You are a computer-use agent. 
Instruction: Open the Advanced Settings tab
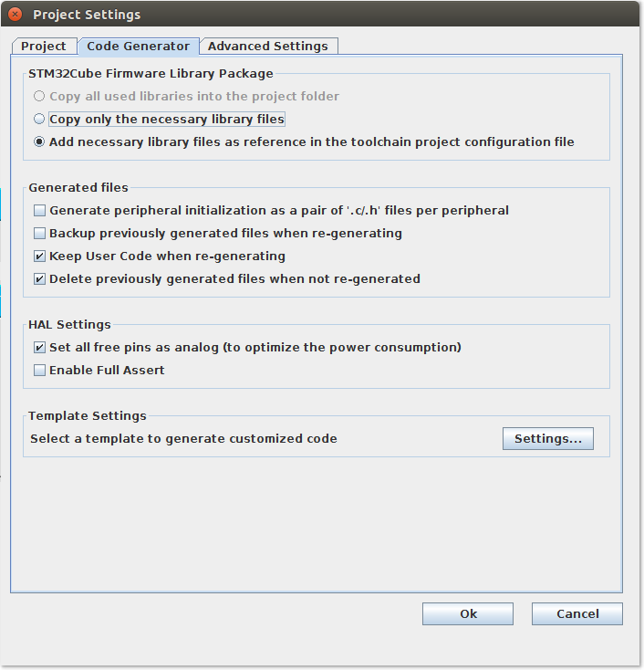[268, 46]
